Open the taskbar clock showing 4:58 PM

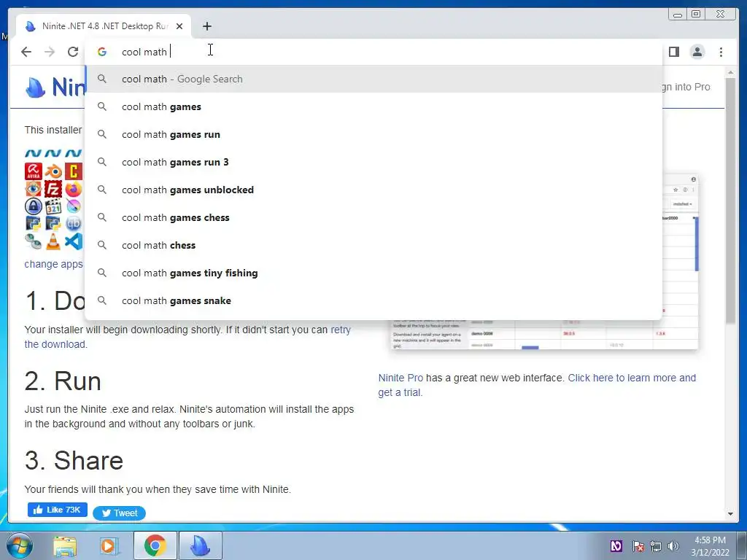[x=710, y=546]
